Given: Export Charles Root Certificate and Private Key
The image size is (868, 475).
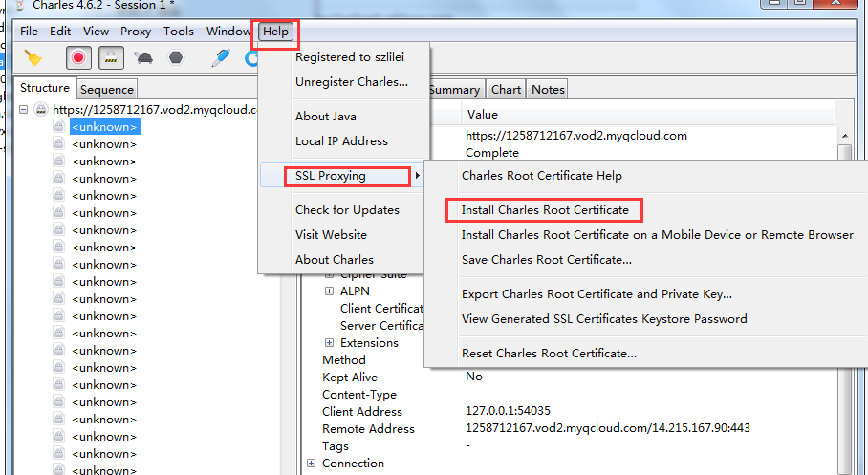Looking at the screenshot, I should [597, 294].
